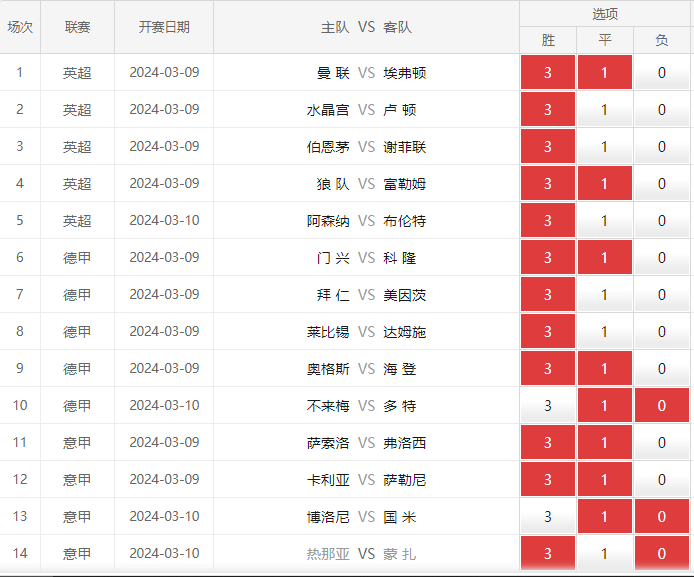The height and width of the screenshot is (577, 694).
Task: Select draw option 1 for 水晶宫 vs 卢顿
Action: coord(605,109)
